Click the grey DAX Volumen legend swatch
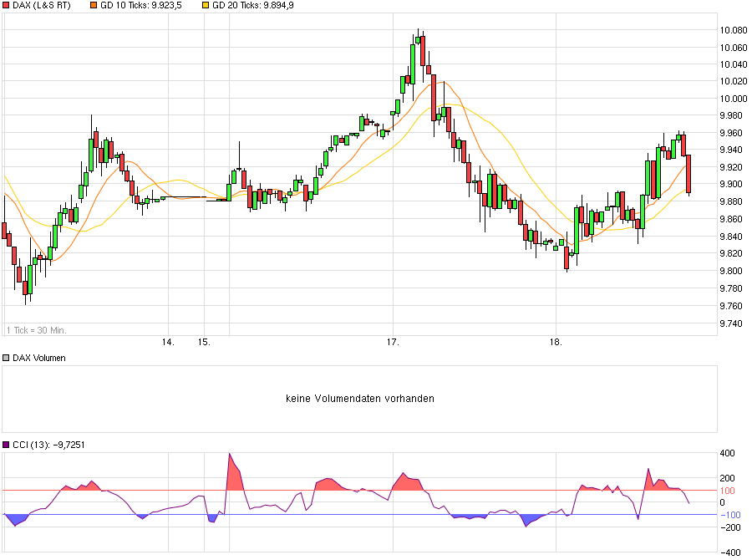This screenshot has width=752, height=560. [6, 358]
